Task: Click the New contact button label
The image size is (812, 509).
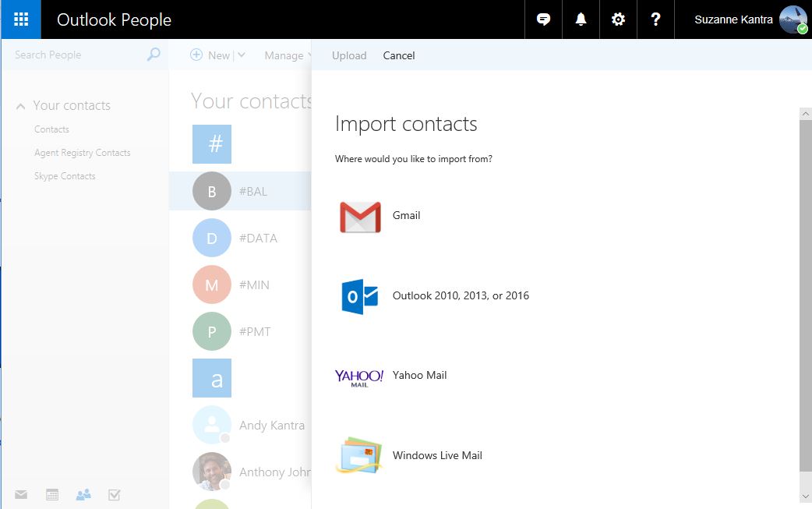Action: point(219,55)
